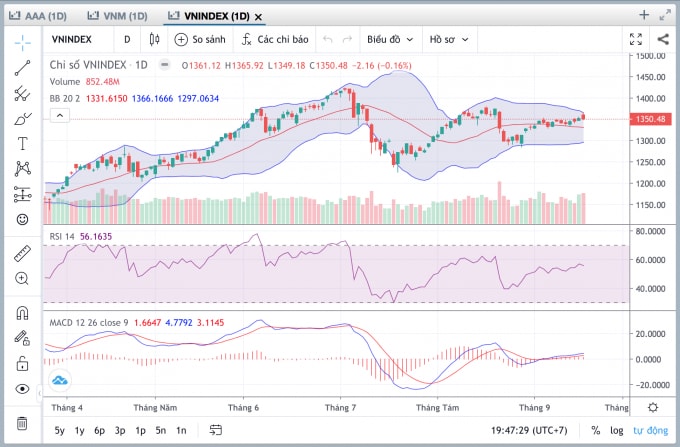Click the fullscreen mode icon
Viewport: 680px width, 447px height.
[636, 39]
